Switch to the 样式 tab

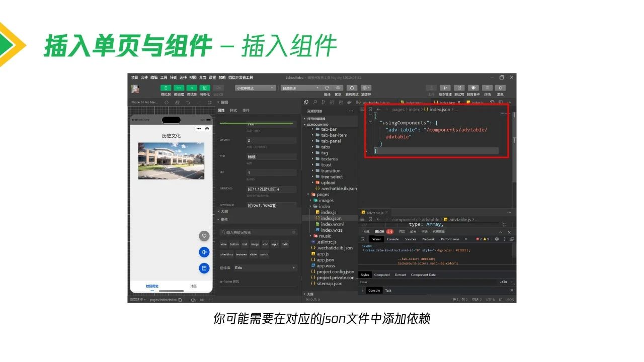coord(233,110)
